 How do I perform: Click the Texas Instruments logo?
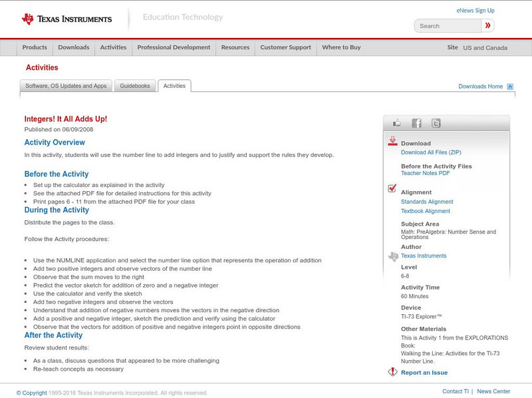[x=67, y=19]
